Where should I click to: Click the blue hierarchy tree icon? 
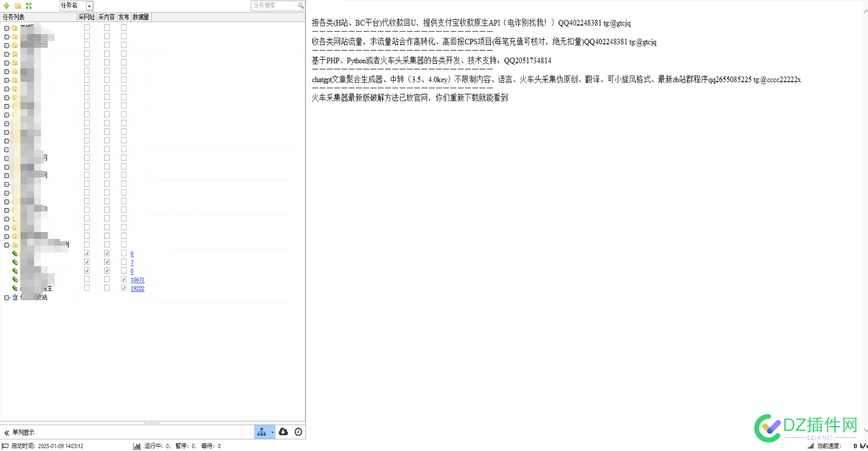pos(262,432)
